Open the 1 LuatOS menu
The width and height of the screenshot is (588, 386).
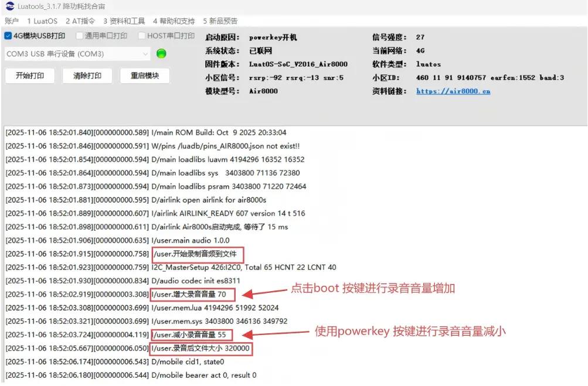[x=42, y=21]
